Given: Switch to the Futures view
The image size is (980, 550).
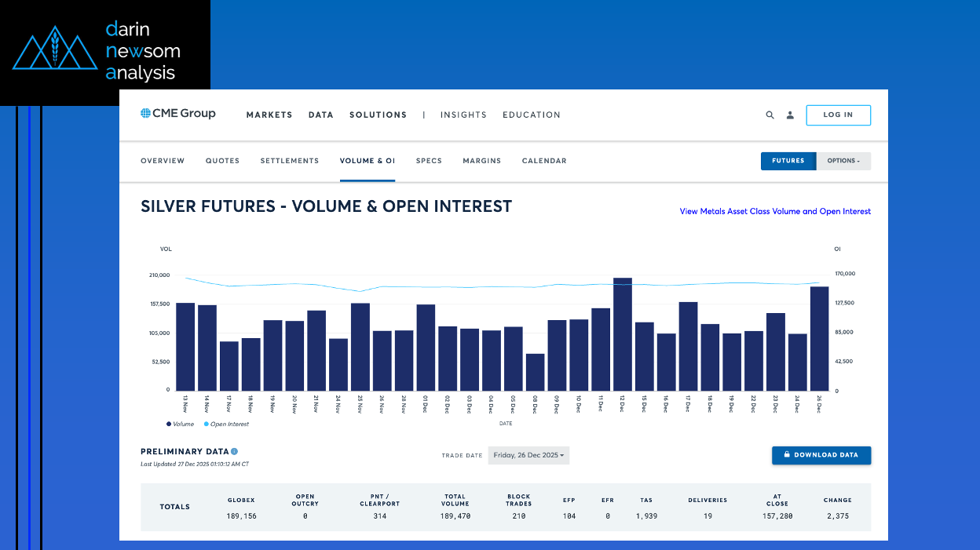Looking at the screenshot, I should click(x=788, y=161).
